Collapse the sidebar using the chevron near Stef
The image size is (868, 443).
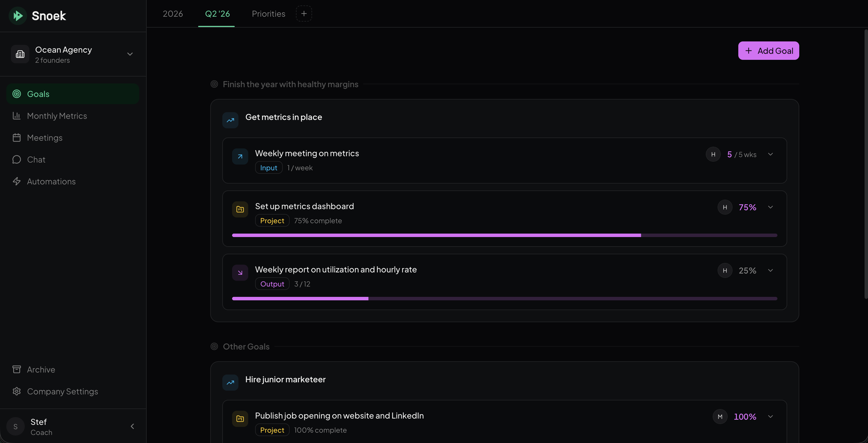point(132,426)
